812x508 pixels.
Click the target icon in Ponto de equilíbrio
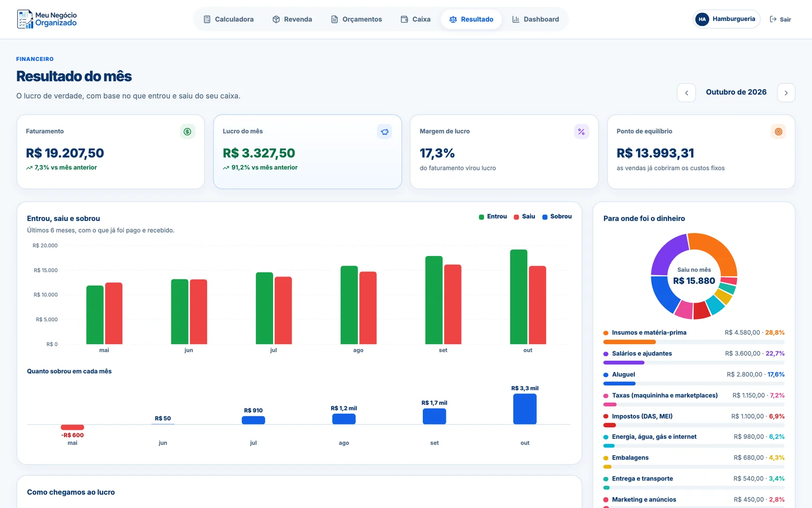coord(779,132)
